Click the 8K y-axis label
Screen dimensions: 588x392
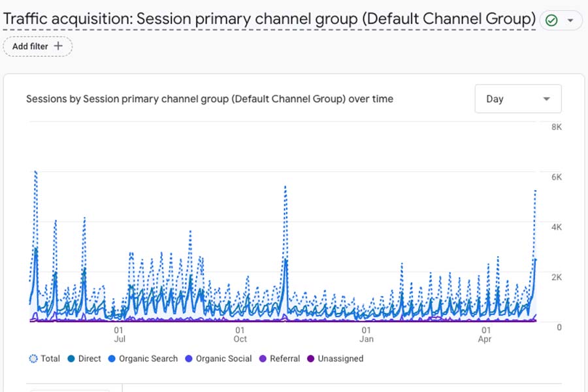coord(556,127)
